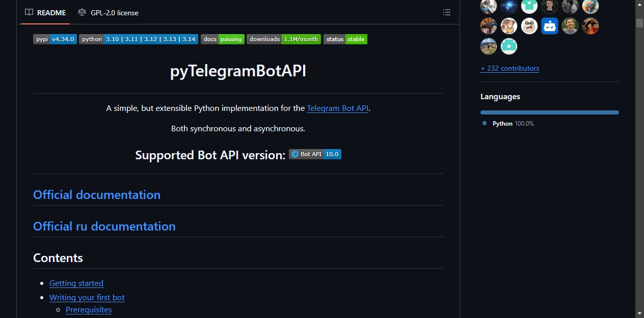
Task: Open the grayscale photo contributor avatar
Action: tap(570, 6)
